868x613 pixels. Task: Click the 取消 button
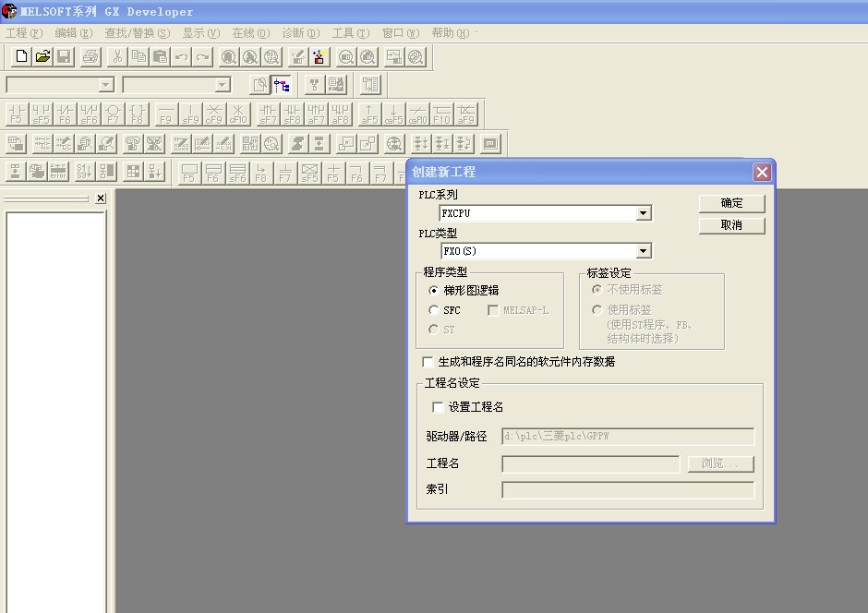coord(731,225)
